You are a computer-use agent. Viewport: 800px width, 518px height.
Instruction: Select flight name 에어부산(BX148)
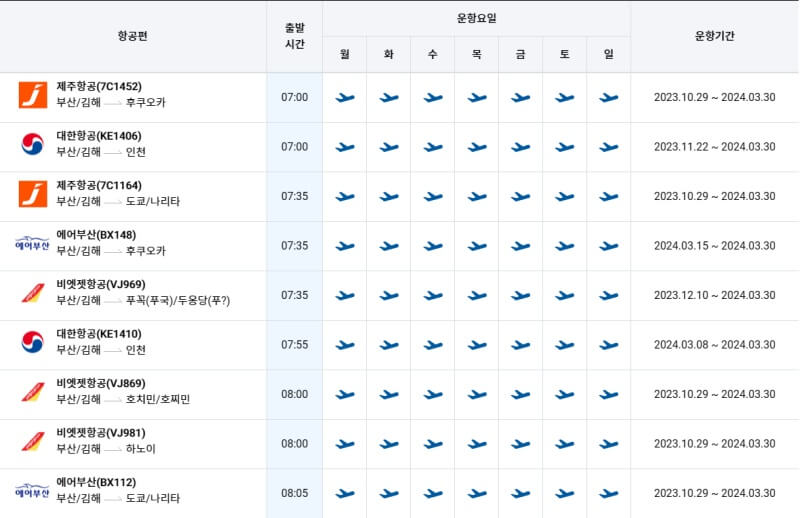[96, 235]
